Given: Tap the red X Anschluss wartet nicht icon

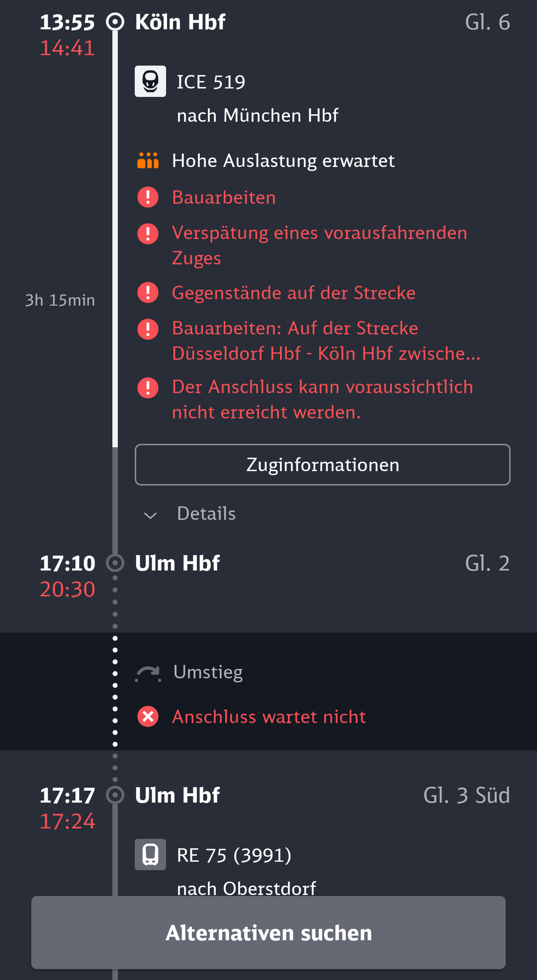Looking at the screenshot, I should pos(148,717).
